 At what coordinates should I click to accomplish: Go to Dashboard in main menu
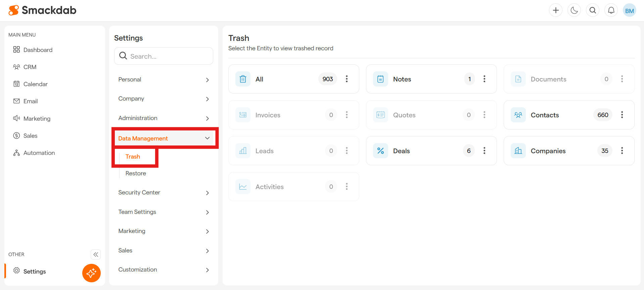point(38,50)
